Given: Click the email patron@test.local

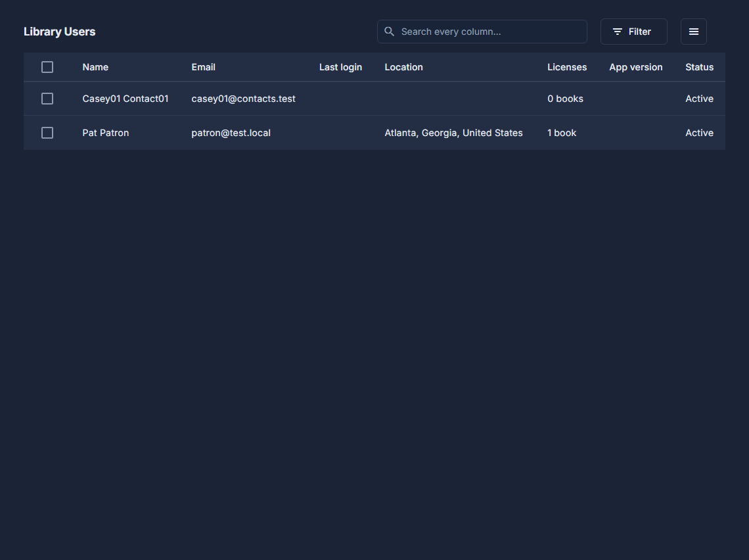Looking at the screenshot, I should (x=231, y=133).
